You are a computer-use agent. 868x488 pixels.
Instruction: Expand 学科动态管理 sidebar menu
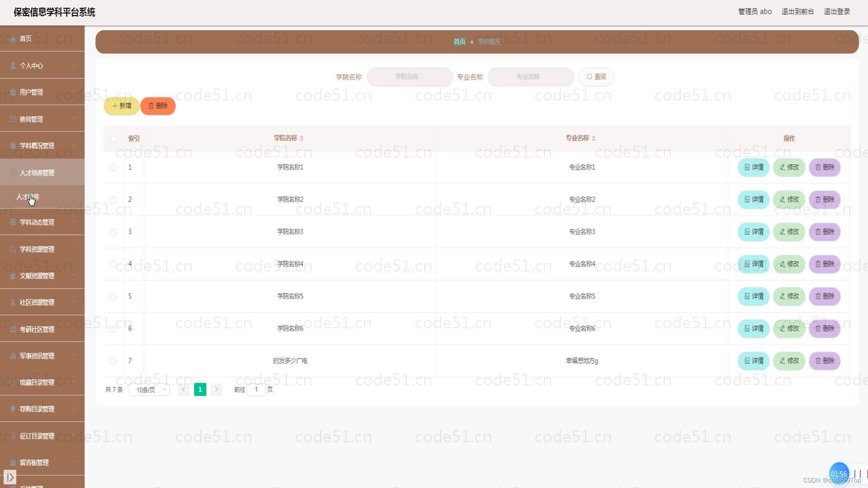[42, 222]
